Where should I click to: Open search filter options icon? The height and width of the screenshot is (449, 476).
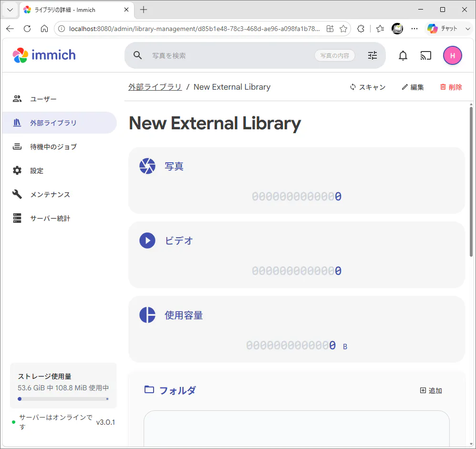click(373, 55)
